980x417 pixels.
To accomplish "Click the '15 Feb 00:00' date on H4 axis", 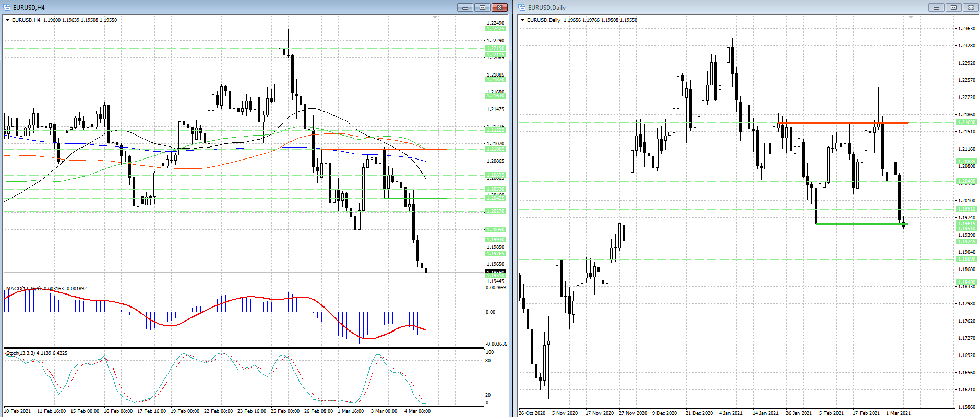I will click(x=85, y=411).
